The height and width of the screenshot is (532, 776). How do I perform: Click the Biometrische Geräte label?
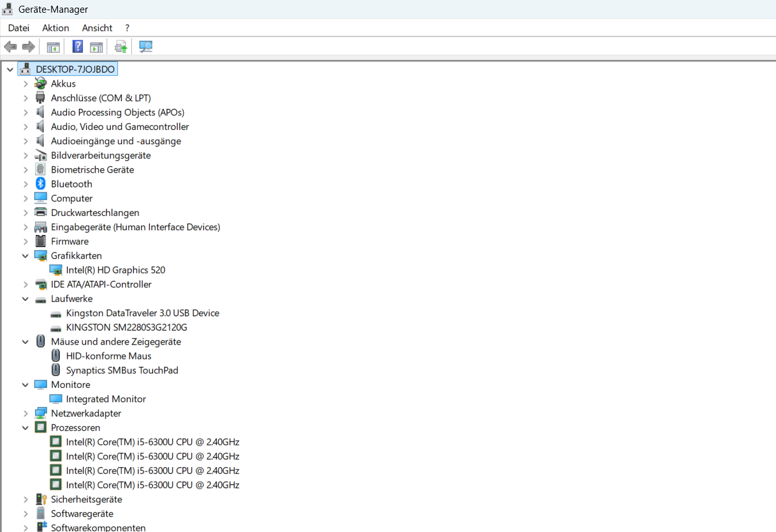92,169
